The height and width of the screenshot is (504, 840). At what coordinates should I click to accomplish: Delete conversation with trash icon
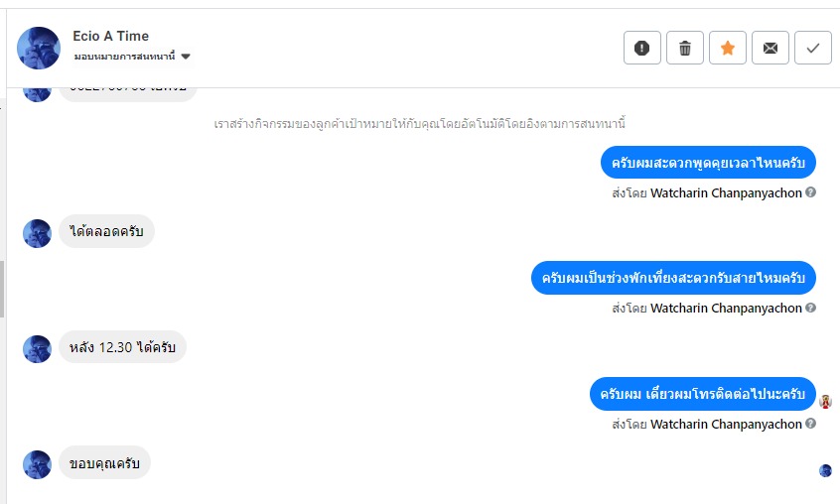685,48
